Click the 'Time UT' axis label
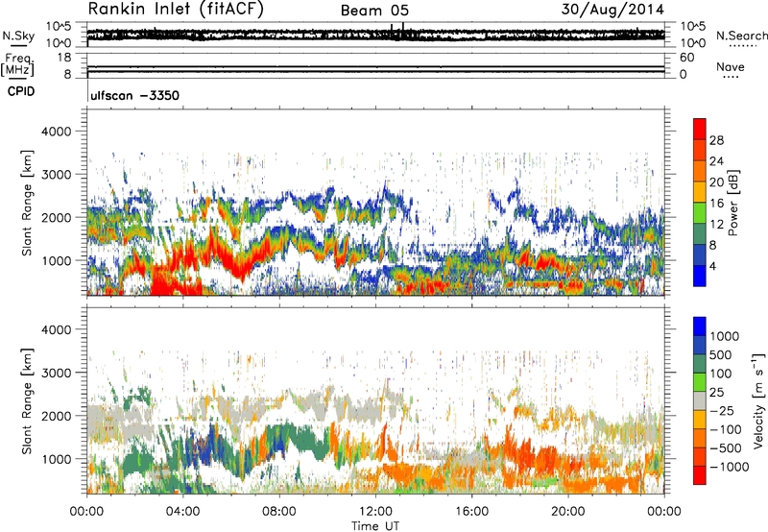768x532 pixels. [375, 526]
